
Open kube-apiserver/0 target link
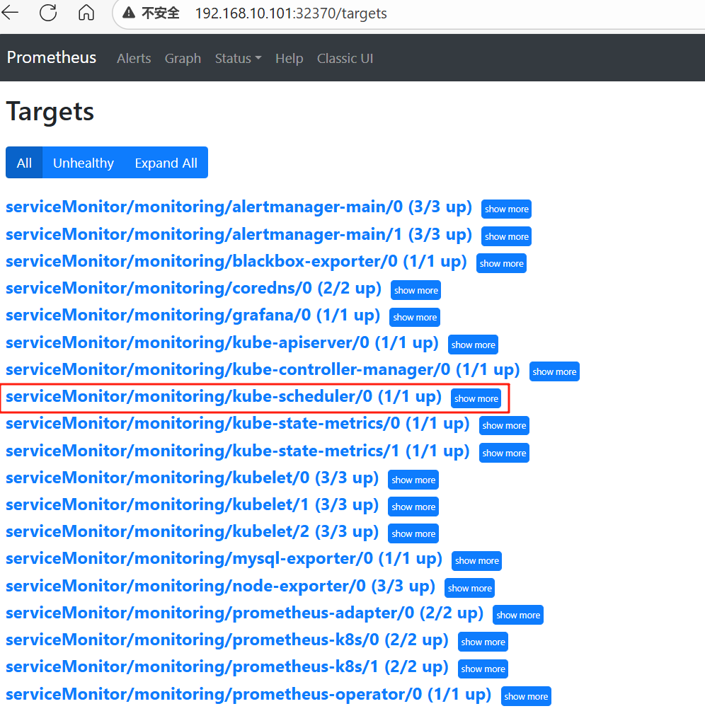click(222, 342)
